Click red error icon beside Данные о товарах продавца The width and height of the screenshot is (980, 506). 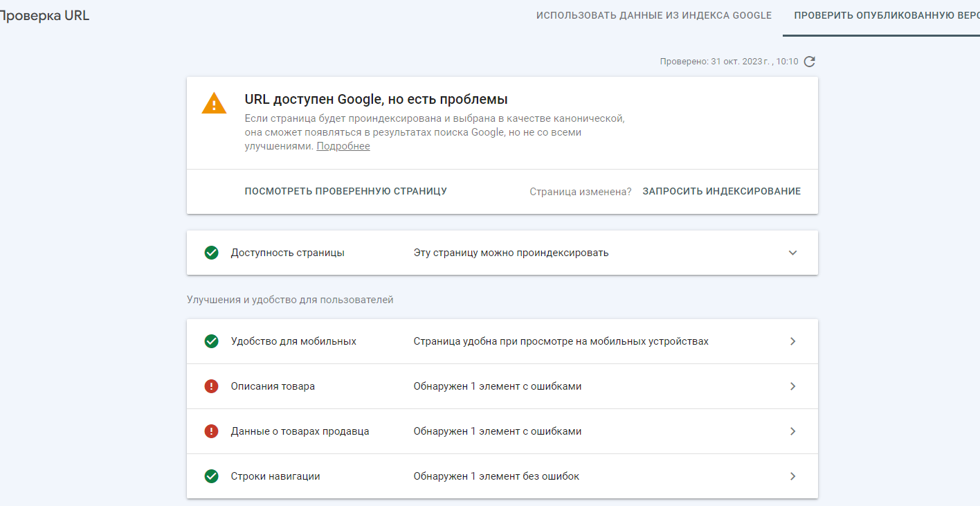(212, 431)
